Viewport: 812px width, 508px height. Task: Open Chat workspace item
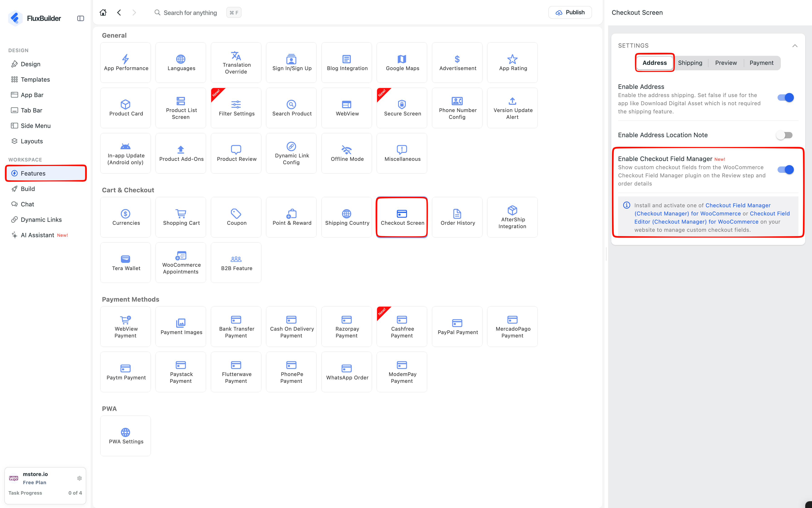[x=45, y=204]
